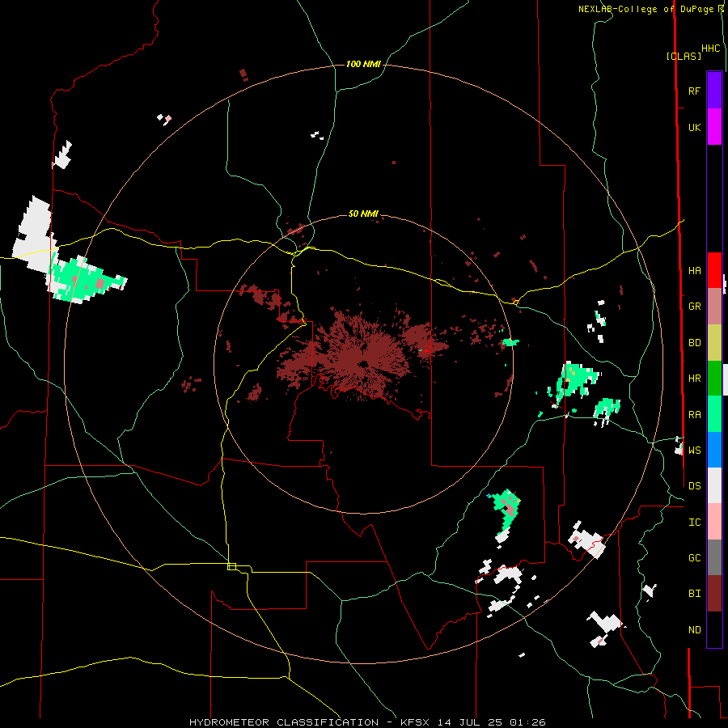Click the DS legend label
This screenshot has height=728, width=728.
coord(694,486)
